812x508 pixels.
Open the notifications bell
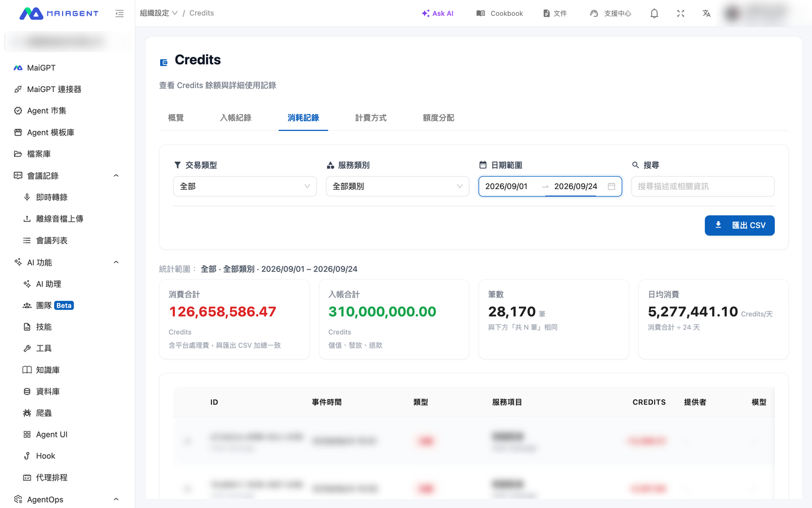click(654, 14)
